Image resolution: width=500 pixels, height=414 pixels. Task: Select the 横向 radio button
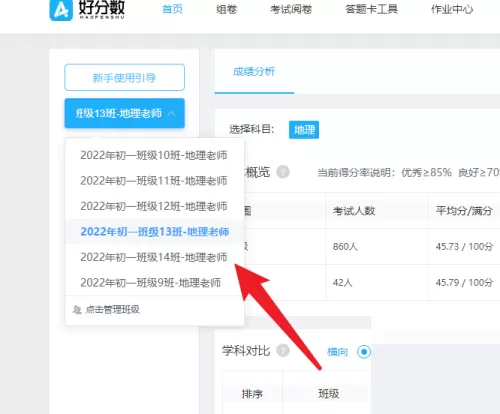(364, 352)
